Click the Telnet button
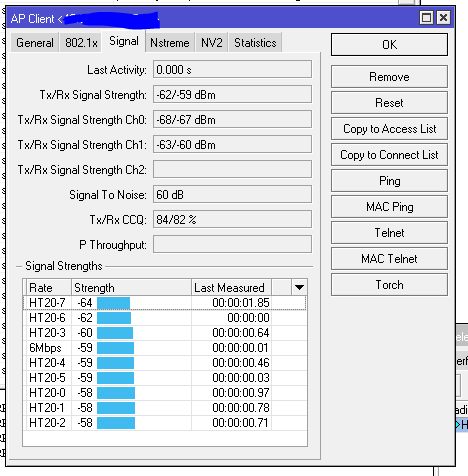468x476 pixels. pyautogui.click(x=389, y=233)
